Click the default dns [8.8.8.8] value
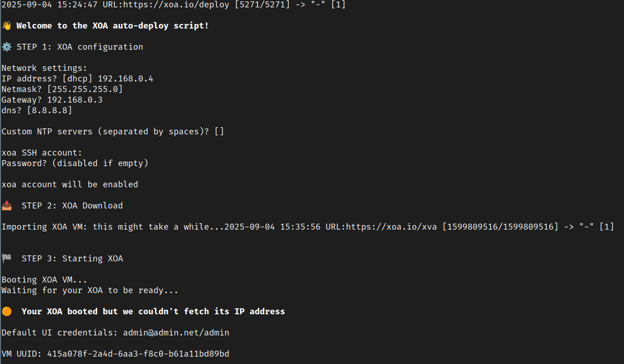Screen dimensions: 624x364 pyautogui.click(x=49, y=110)
